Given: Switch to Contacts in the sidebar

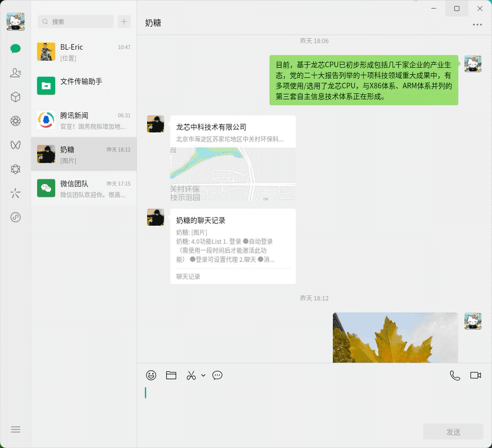Looking at the screenshot, I should tap(16, 72).
